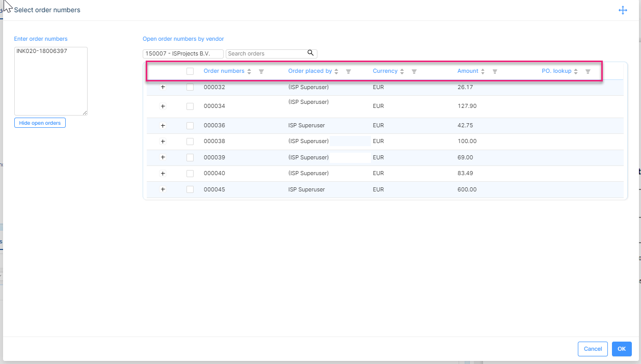Click the move dialog arrows icon
The image size is (641, 364).
(623, 10)
